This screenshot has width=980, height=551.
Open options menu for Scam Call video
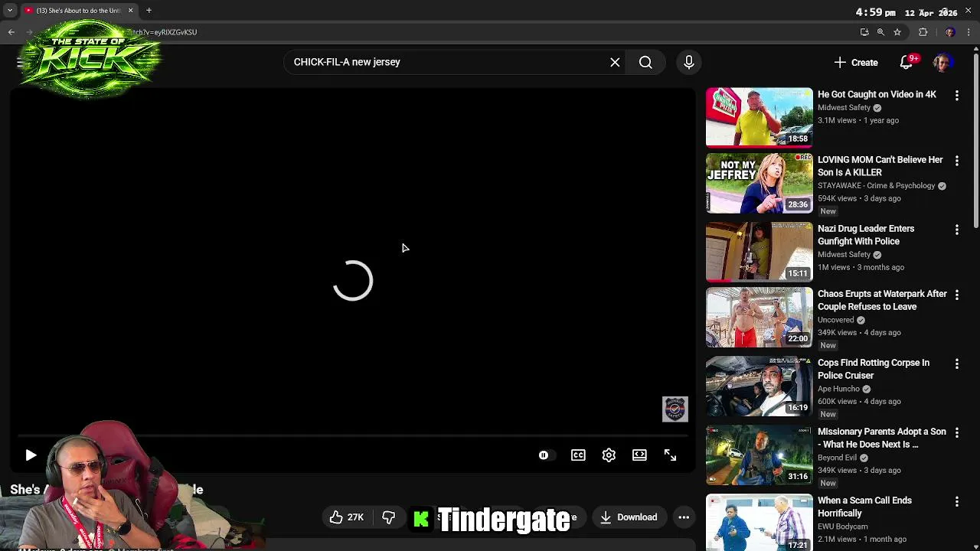click(x=956, y=501)
